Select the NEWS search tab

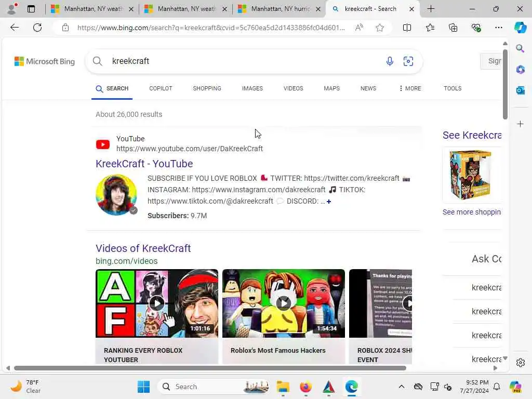368,88
